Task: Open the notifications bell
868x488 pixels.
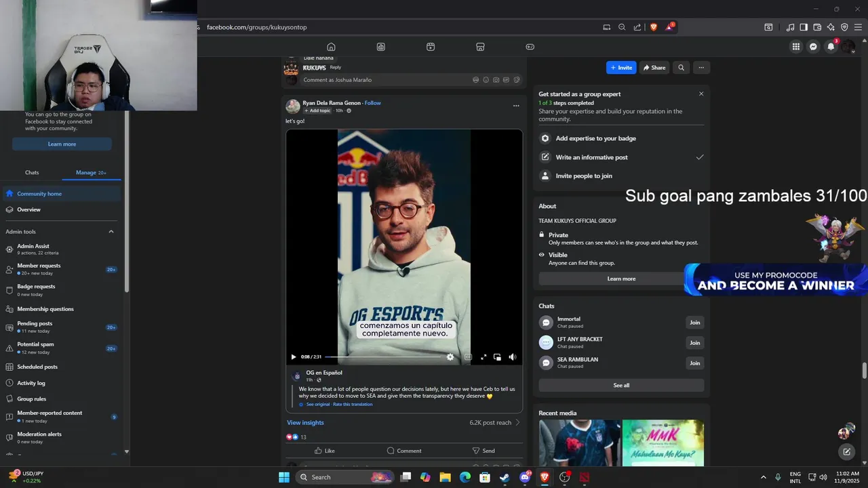Action: point(831,47)
